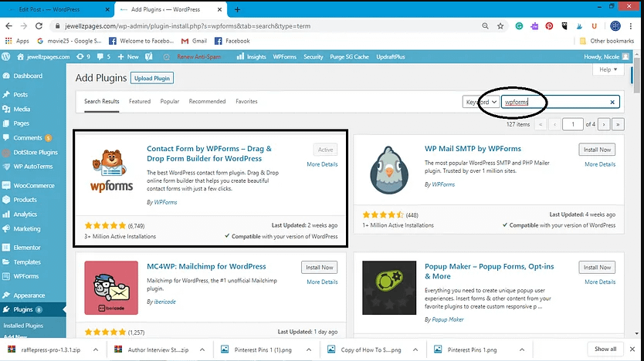Open the Keyword search type dropdown

coord(481,102)
